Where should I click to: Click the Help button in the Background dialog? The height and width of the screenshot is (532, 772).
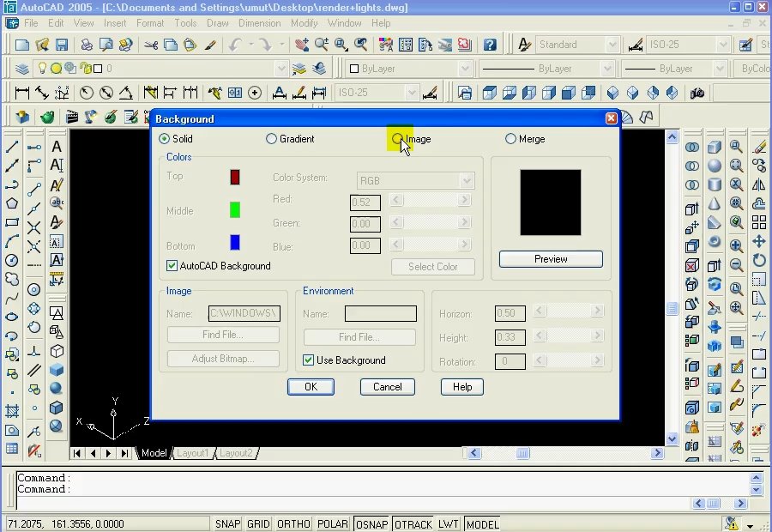[x=462, y=387]
